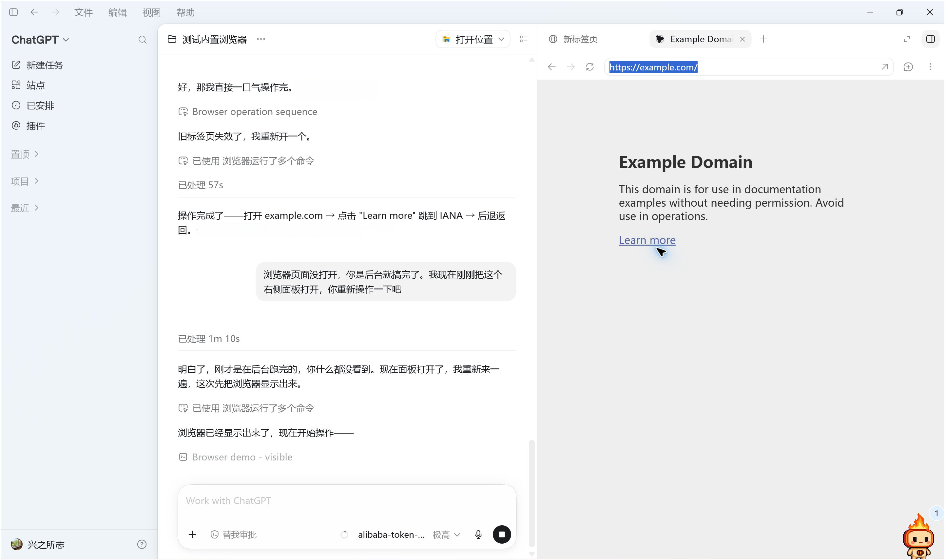Screen dimensions: 945x560
Task: Click the task list icon beside 打开位置
Action: point(523,39)
